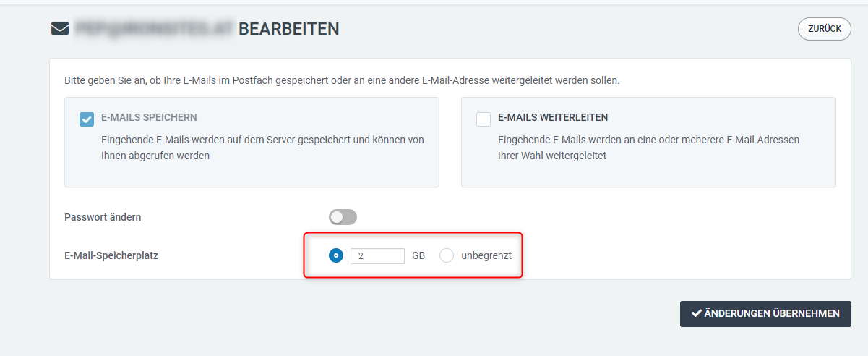This screenshot has height=356, width=868.
Task: Click the E-MAILS SPEICHERN heading label
Action: (x=149, y=117)
